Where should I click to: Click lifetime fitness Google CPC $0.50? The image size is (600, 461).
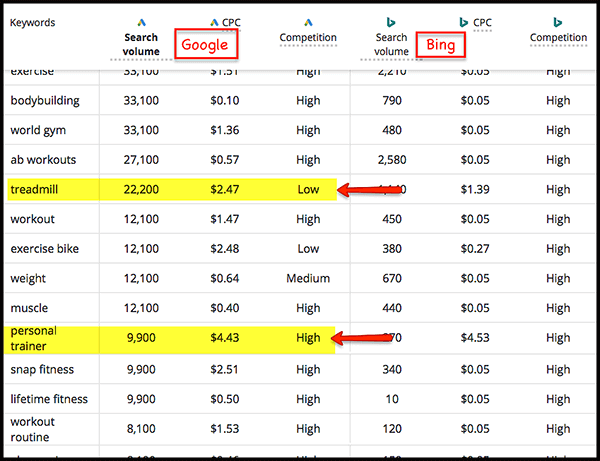tap(225, 399)
